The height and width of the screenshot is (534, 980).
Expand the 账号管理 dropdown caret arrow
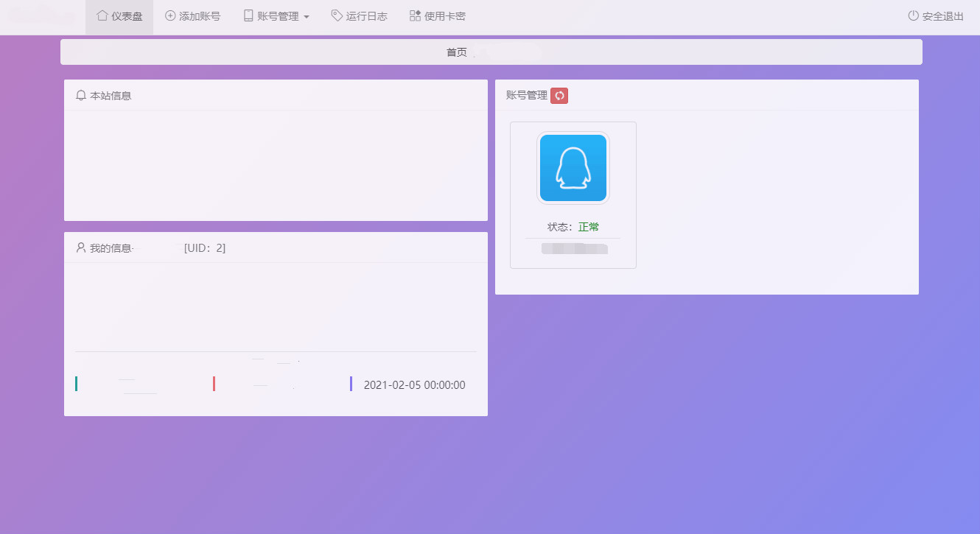tap(307, 17)
